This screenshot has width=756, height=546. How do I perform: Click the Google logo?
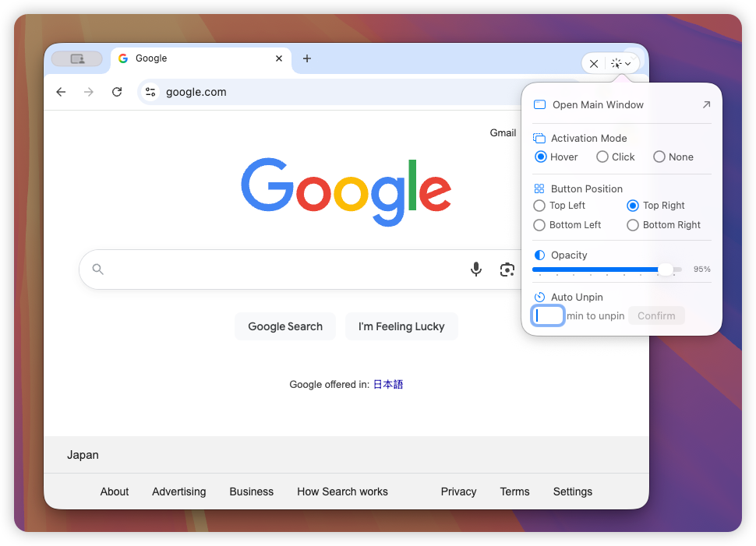point(346,192)
